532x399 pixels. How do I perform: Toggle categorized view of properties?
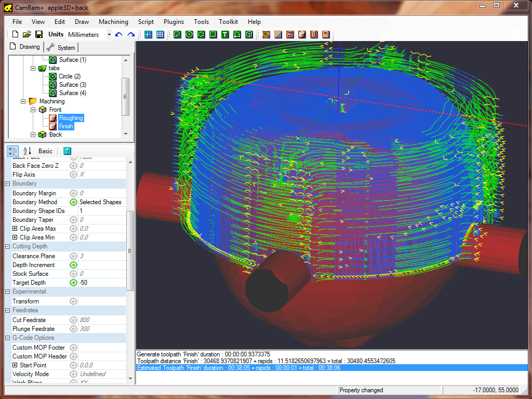click(x=13, y=151)
